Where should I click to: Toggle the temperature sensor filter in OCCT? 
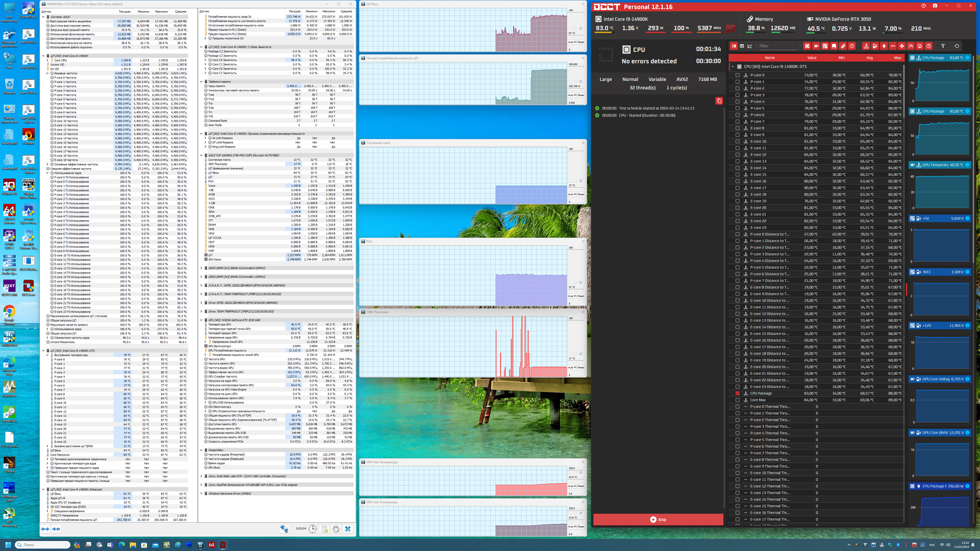(x=866, y=46)
